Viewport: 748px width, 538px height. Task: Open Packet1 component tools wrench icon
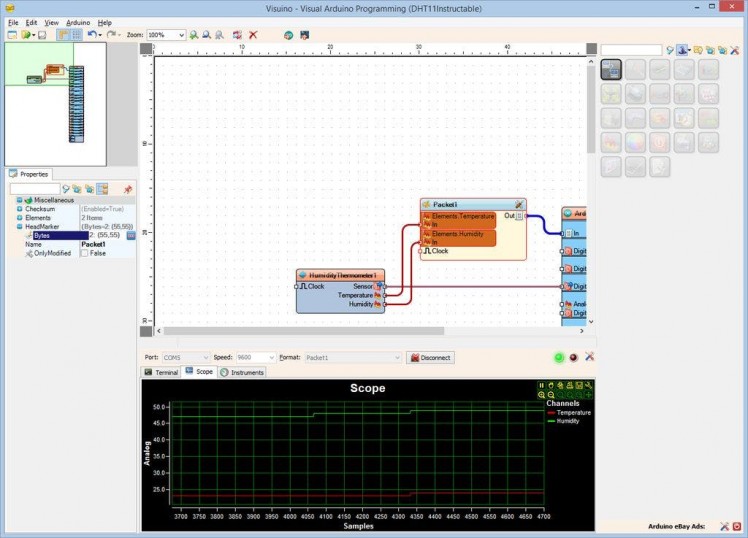point(519,204)
